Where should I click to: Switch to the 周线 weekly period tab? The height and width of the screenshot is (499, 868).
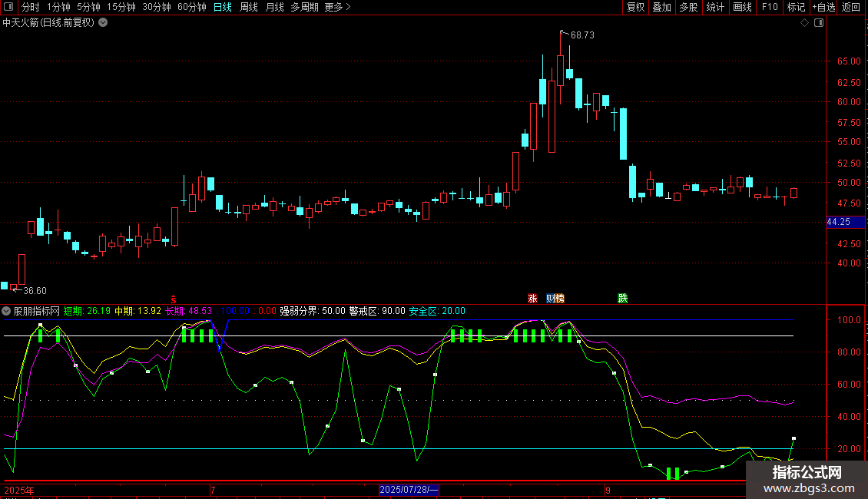click(x=249, y=8)
